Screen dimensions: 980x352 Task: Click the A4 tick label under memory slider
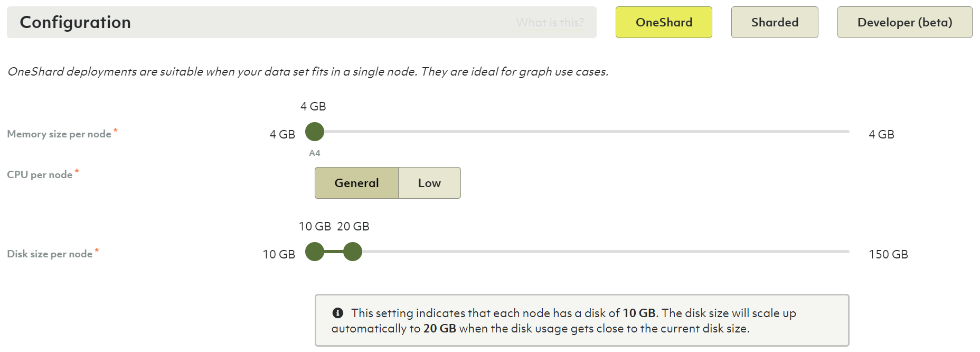pyautogui.click(x=315, y=153)
